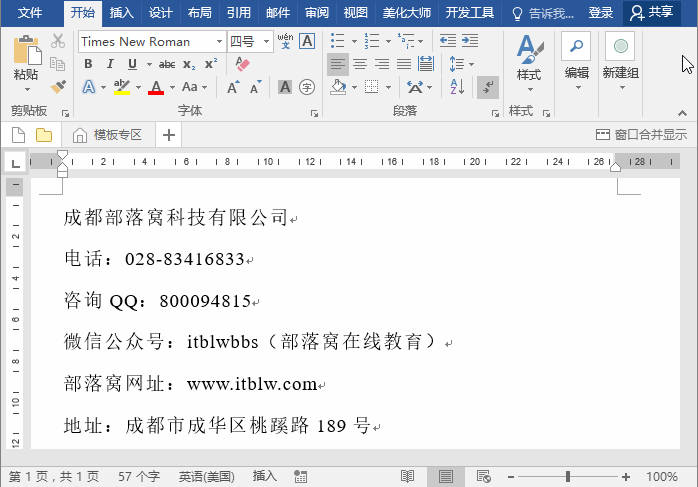Clear all formatting with eraser icon

(242, 64)
